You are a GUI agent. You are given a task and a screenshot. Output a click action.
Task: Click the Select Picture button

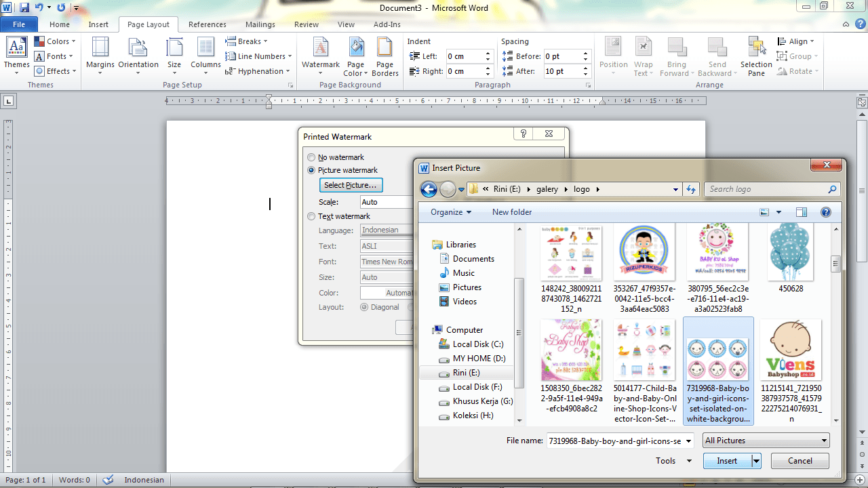351,184
